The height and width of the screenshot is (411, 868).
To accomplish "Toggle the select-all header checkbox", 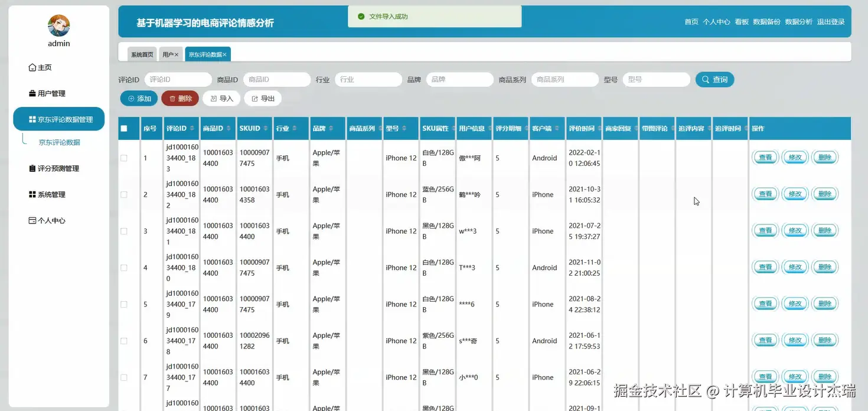I will click(124, 129).
